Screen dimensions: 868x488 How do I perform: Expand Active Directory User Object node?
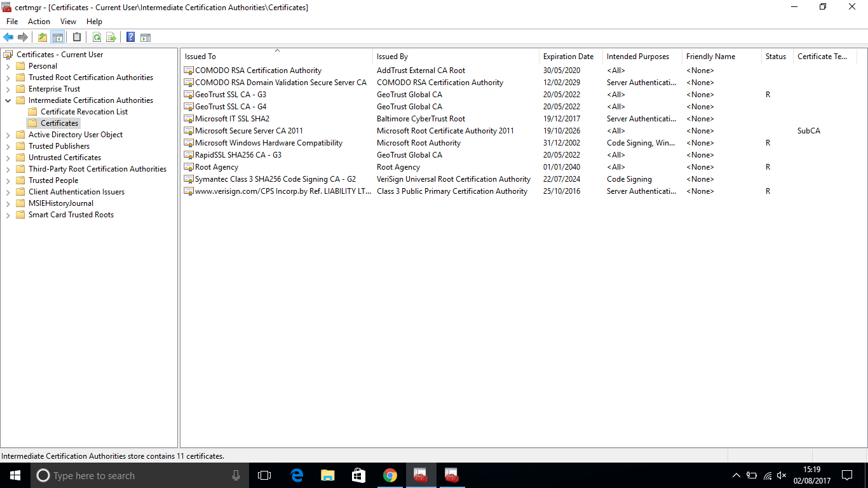(8, 135)
